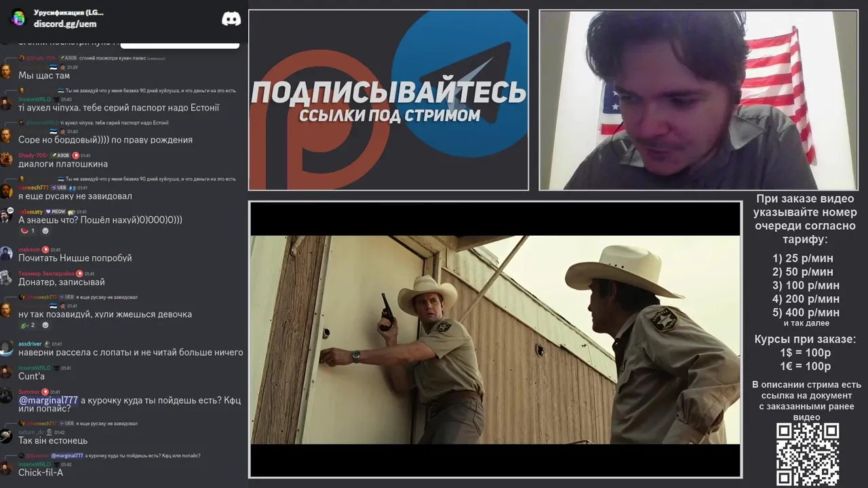Click the Shady-705 username above 'диалоги платошкина'
The height and width of the screenshot is (488, 868).
click(x=33, y=155)
